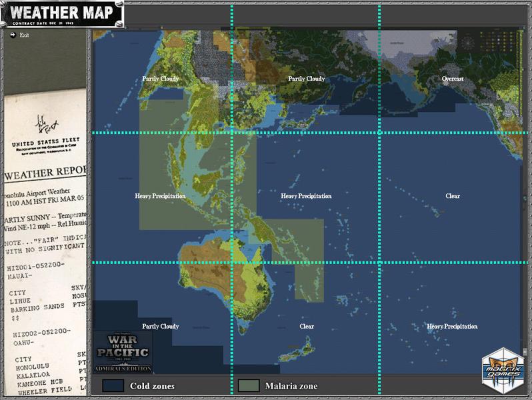Click the War in the Pacific logo
Image resolution: width=532 pixels, height=400 pixels.
pos(122,351)
